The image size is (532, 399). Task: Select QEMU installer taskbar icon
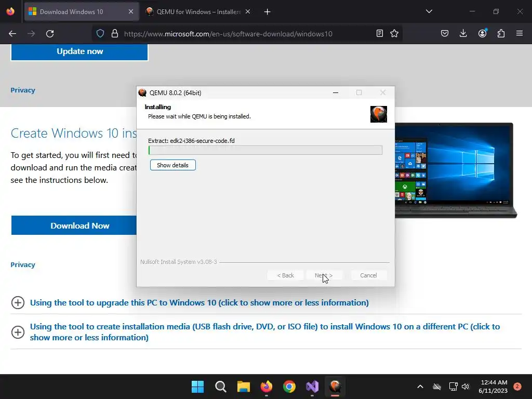pos(335,387)
